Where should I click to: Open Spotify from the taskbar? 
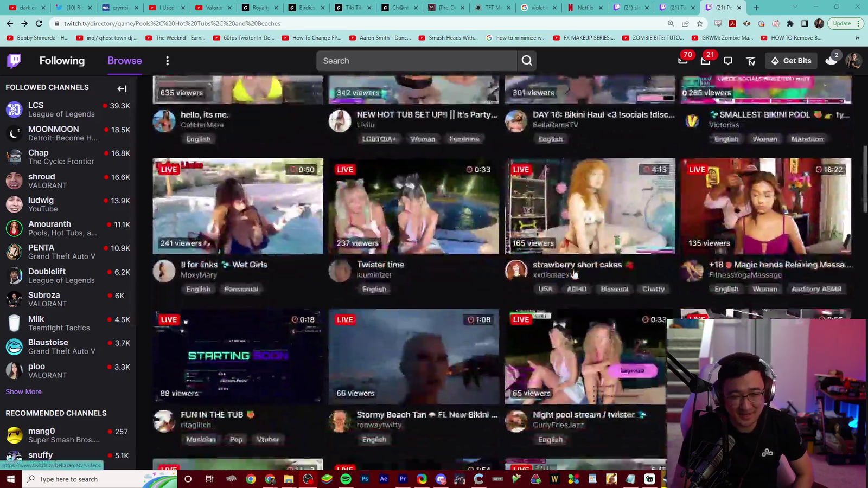click(346, 479)
